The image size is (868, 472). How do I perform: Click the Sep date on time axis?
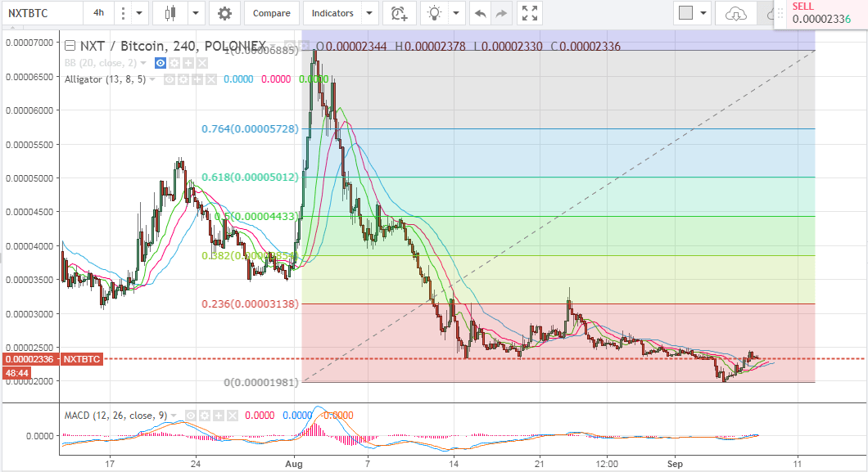(x=675, y=464)
